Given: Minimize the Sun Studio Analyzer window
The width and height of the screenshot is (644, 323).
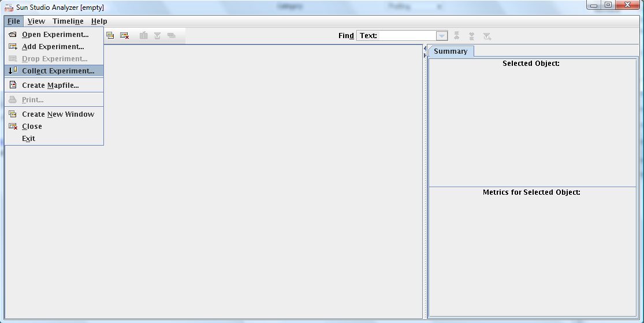Looking at the screenshot, I should point(594,5).
